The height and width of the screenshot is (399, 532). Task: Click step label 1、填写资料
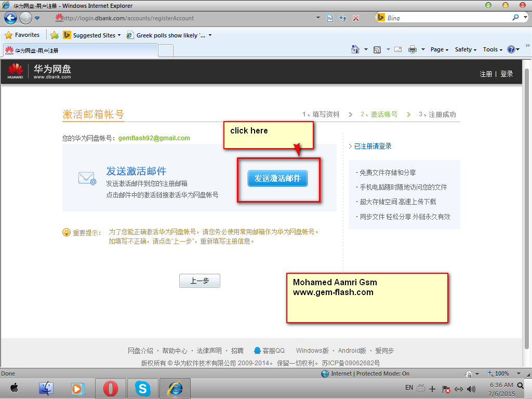[321, 114]
